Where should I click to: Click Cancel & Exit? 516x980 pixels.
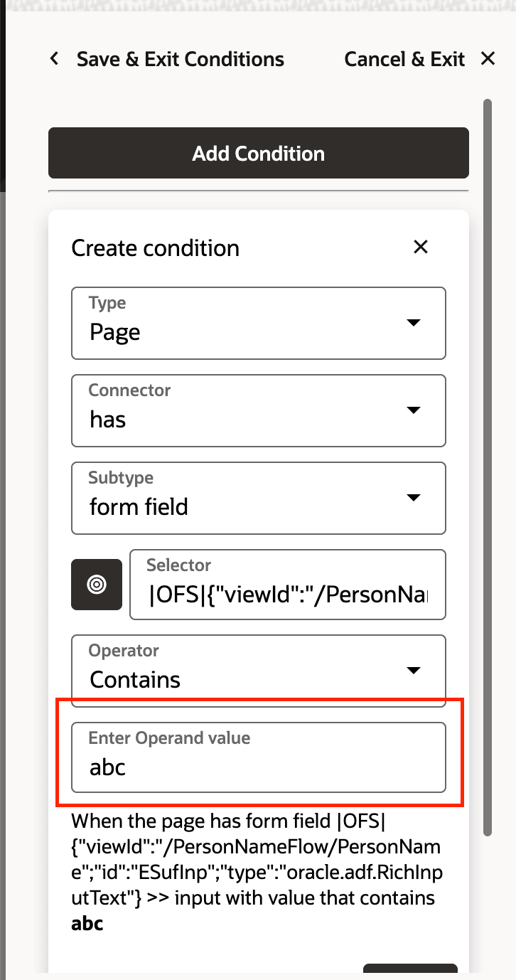(404, 59)
